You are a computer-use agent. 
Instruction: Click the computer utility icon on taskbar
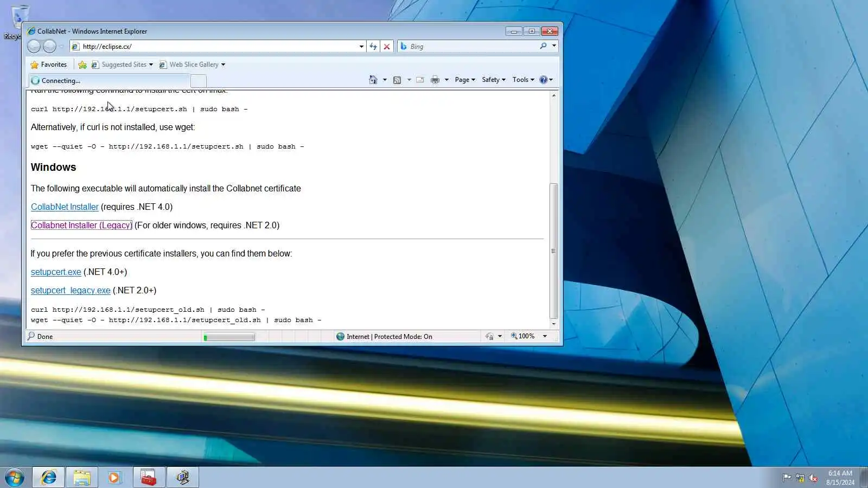click(182, 478)
